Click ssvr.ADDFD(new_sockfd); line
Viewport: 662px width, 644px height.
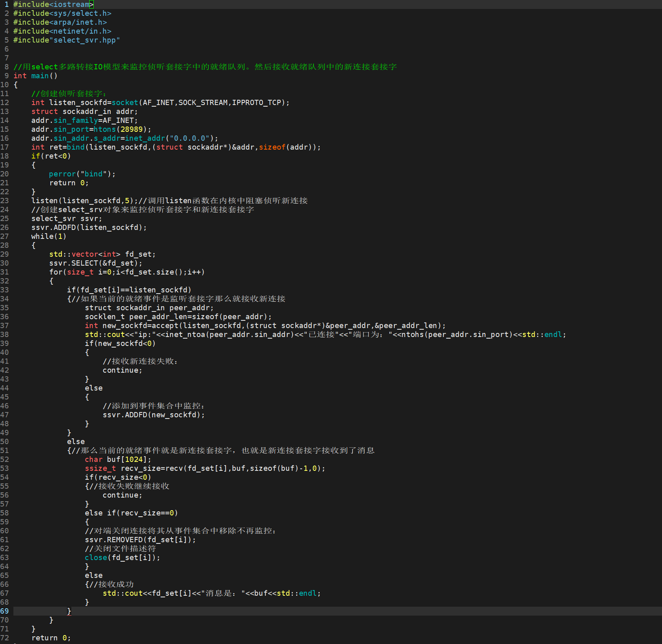pyautogui.click(x=154, y=415)
